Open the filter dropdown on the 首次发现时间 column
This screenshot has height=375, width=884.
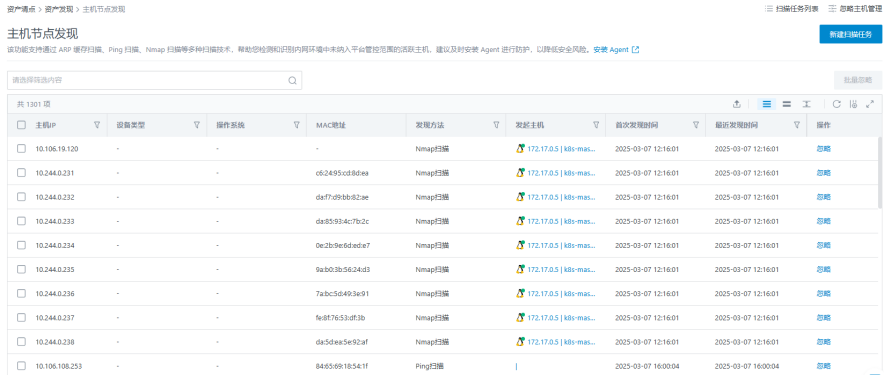tap(696, 125)
